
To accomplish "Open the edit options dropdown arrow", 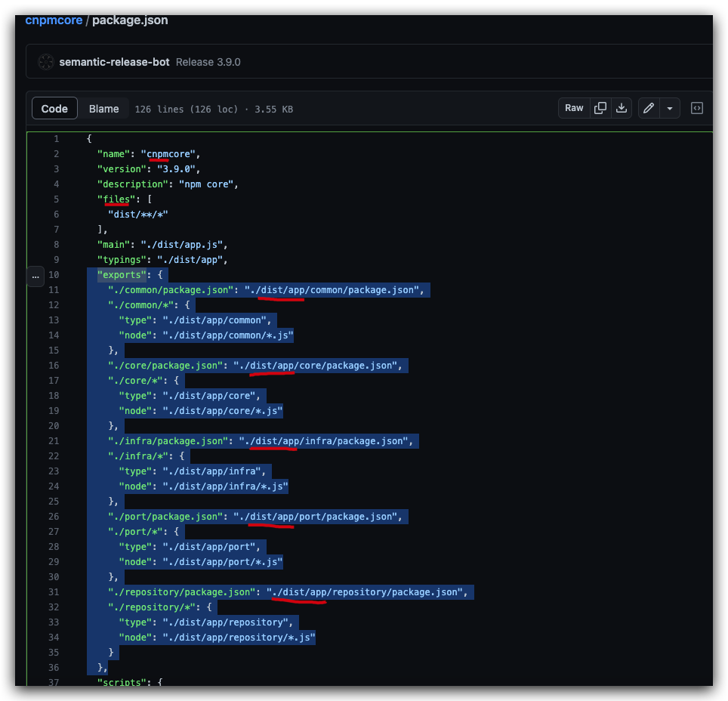I will tap(668, 107).
